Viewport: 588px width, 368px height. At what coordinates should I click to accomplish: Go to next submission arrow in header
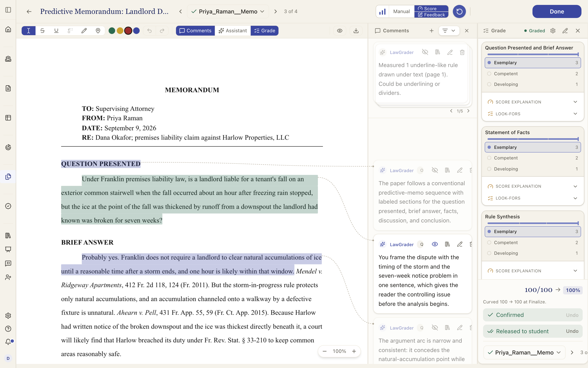[x=276, y=11]
